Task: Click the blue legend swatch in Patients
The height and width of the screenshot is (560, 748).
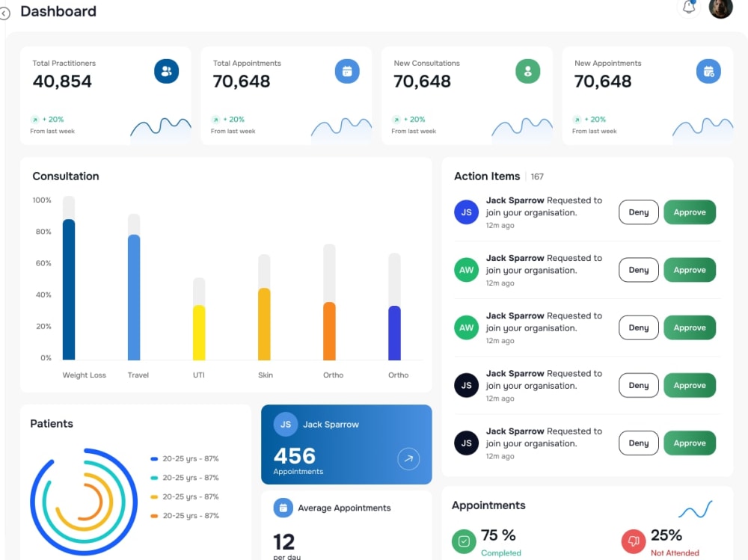Action: coord(154,459)
